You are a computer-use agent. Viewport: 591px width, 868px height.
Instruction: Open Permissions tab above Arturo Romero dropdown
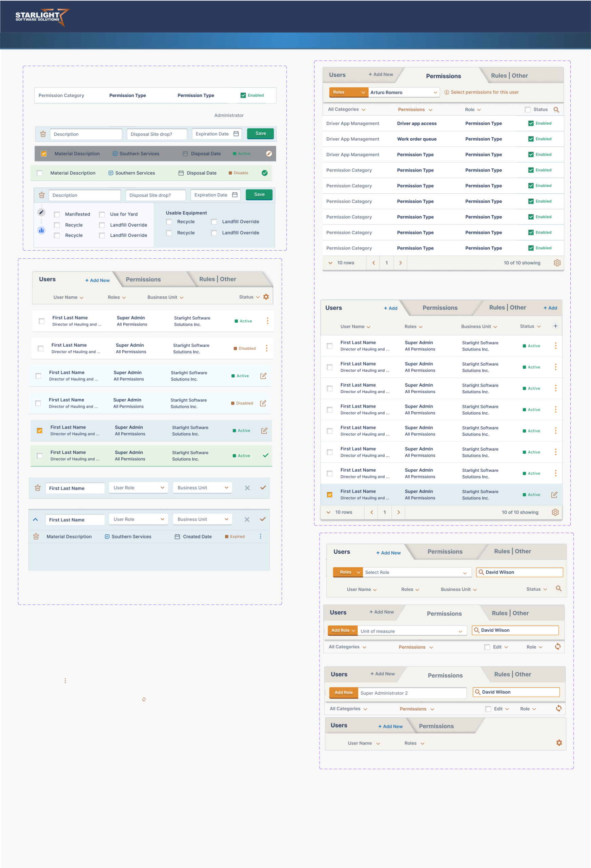coord(443,76)
